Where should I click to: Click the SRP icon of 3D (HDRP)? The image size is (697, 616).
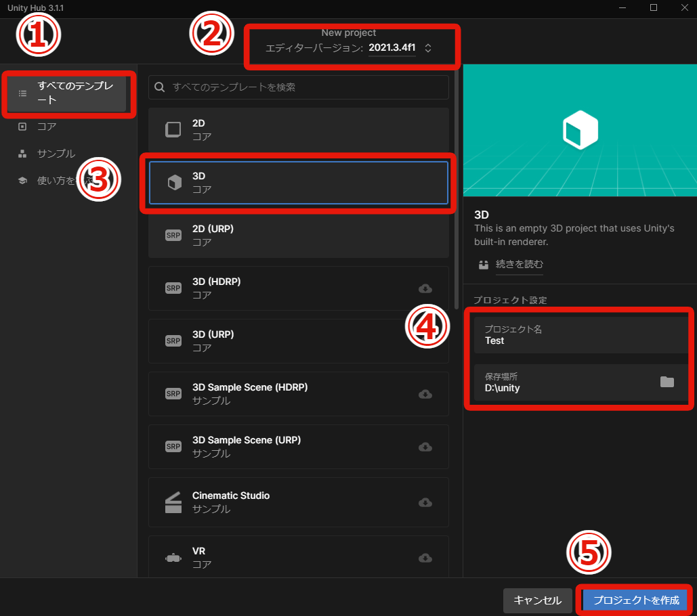[173, 288]
